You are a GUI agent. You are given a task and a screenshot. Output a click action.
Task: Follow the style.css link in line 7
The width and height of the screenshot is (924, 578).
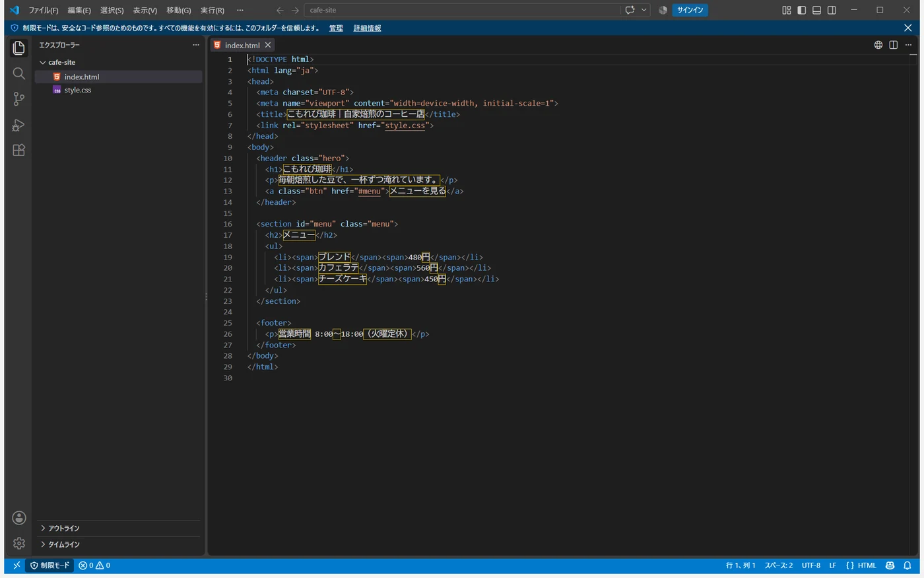click(405, 126)
